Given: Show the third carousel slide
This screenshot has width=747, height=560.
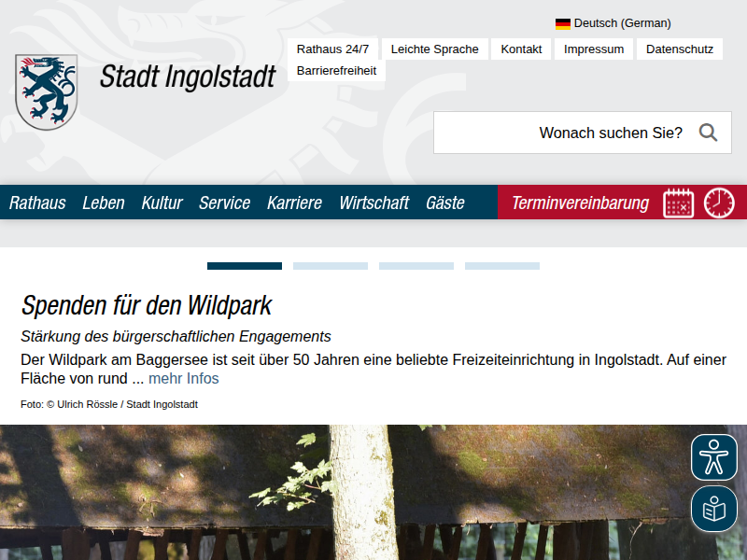Looking at the screenshot, I should pos(416,266).
